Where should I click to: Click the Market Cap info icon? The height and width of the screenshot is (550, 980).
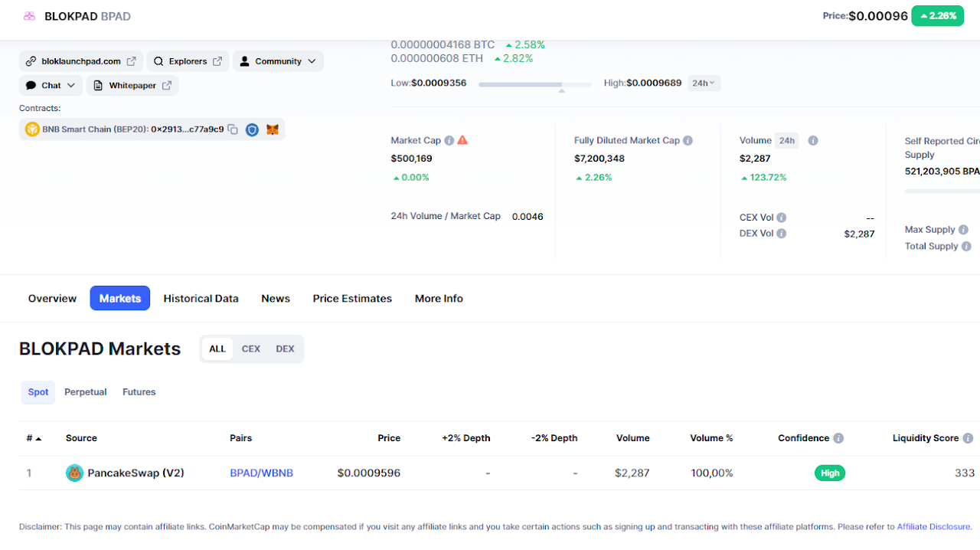[449, 140]
